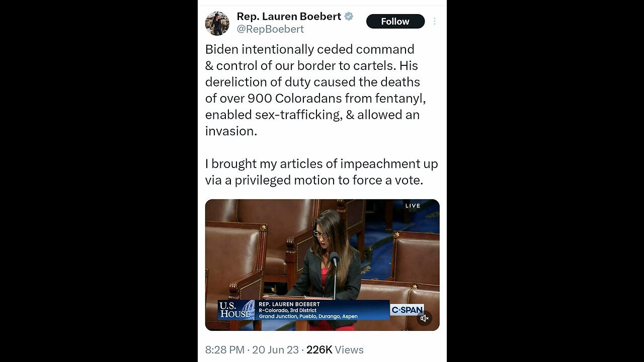Select the tweet text about Biden

pyautogui.click(x=315, y=90)
